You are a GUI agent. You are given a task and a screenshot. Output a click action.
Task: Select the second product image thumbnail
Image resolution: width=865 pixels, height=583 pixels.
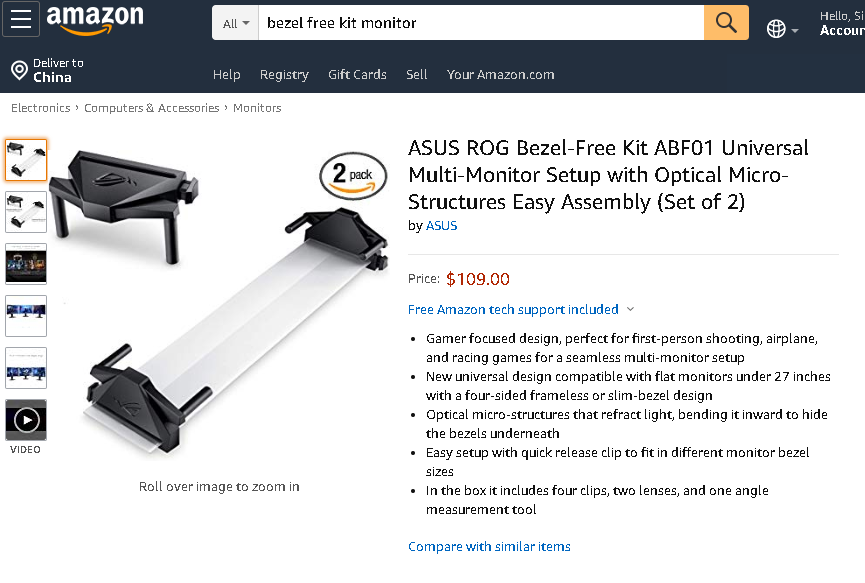(26, 212)
